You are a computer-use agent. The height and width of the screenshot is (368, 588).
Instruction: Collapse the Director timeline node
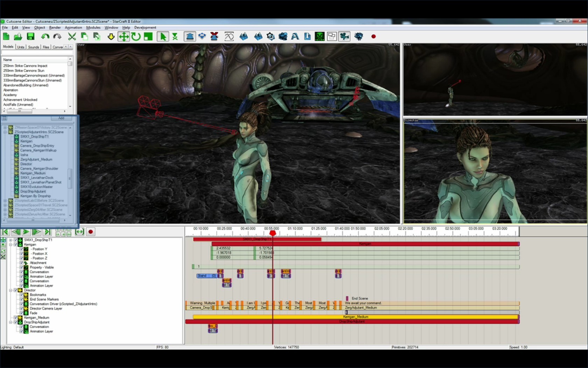tap(10, 290)
